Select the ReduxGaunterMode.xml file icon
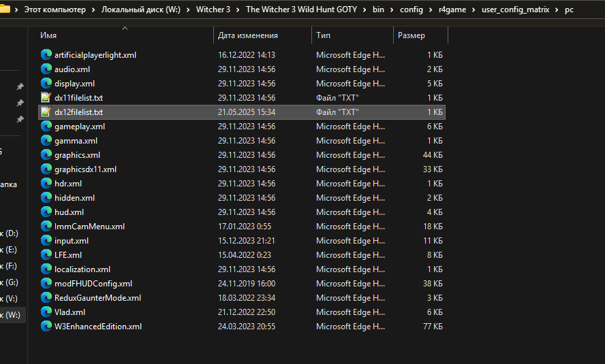This screenshot has height=364, width=605. [x=46, y=298]
